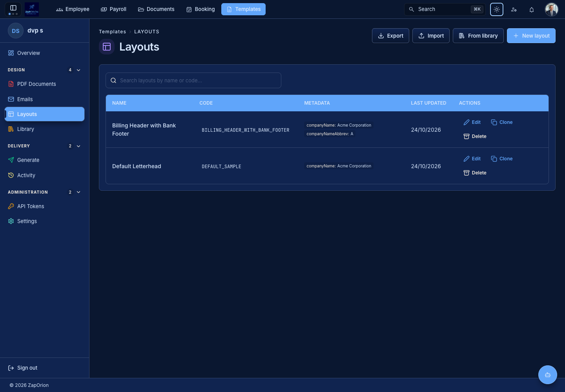Open Emails in the sidebar
565x392 pixels.
(44, 99)
